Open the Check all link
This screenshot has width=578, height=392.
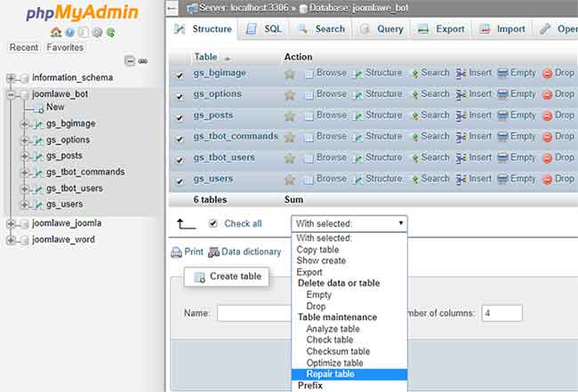point(243,224)
